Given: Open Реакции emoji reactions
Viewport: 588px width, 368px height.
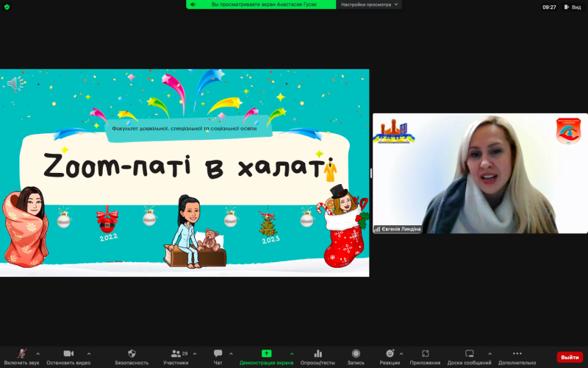Looking at the screenshot, I should (x=390, y=357).
